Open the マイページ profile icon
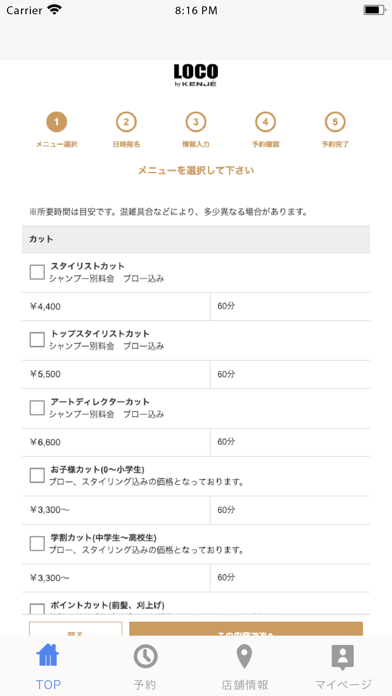Viewport: 392px width, 696px height. tap(343, 657)
